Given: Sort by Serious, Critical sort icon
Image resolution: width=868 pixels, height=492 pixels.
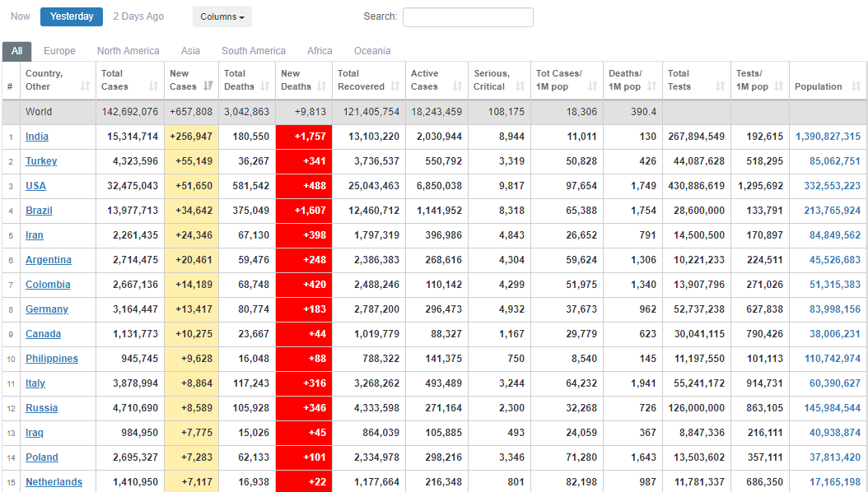Looking at the screenshot, I should (520, 86).
